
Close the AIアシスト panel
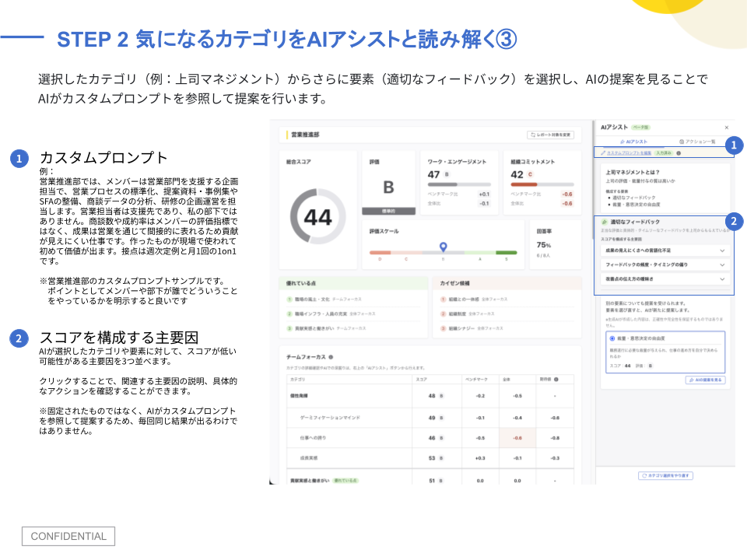[727, 128]
